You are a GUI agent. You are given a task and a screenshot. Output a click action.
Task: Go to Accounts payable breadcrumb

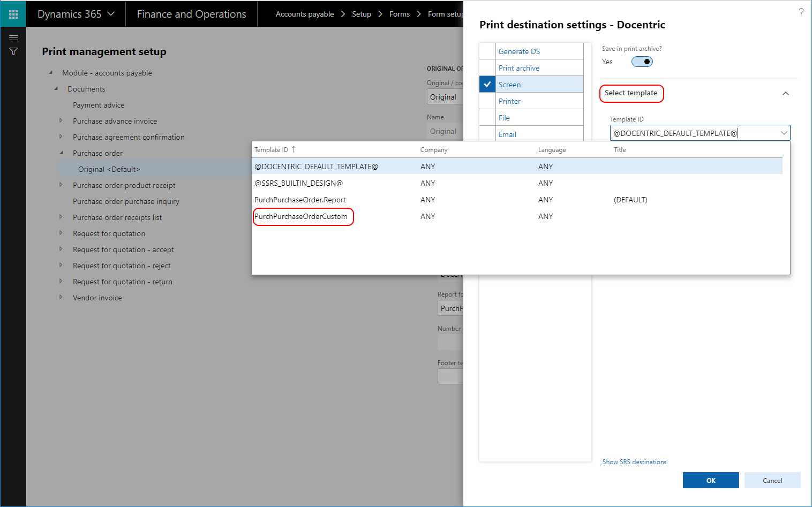305,14
